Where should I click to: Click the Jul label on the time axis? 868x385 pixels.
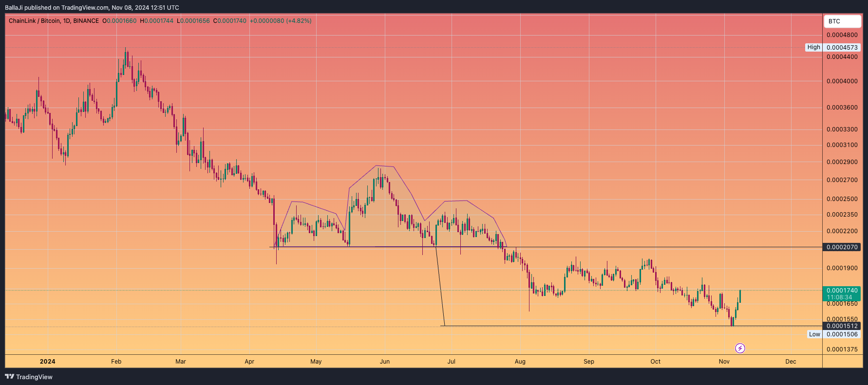point(452,361)
